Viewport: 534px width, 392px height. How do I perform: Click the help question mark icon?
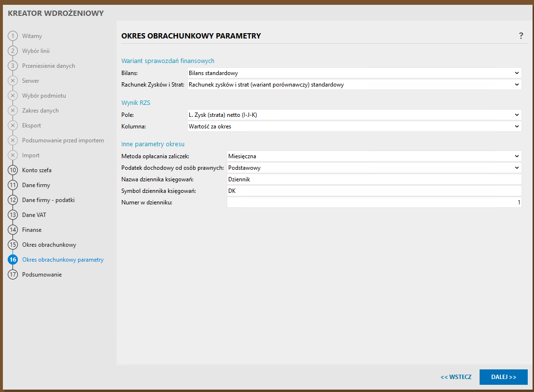tap(521, 36)
